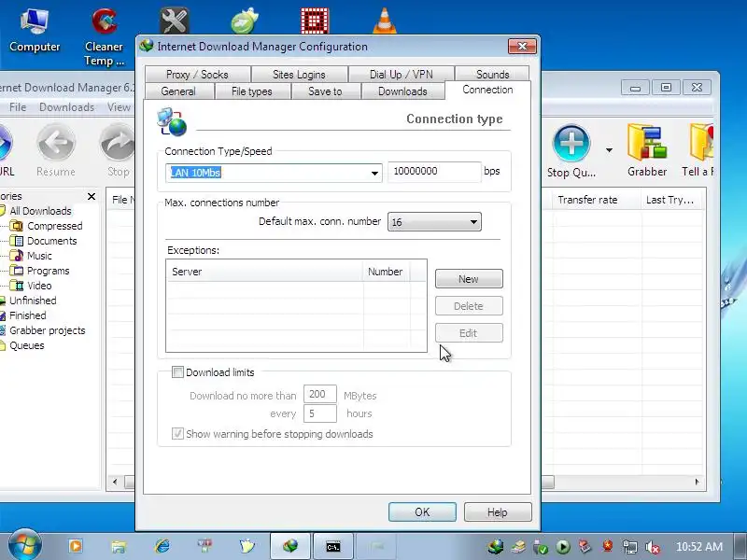
Task: Open the View menu in IDM window
Action: click(119, 107)
